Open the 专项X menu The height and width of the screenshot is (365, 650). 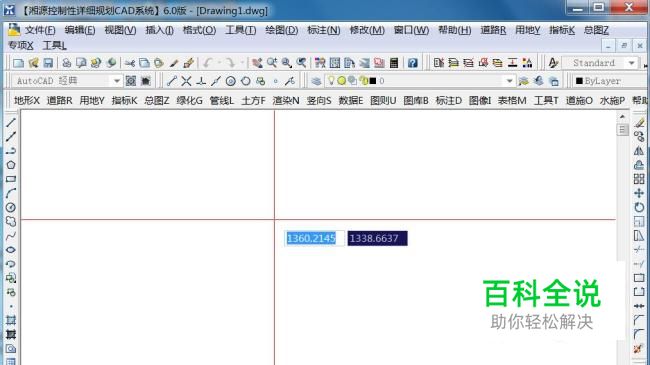click(21, 45)
